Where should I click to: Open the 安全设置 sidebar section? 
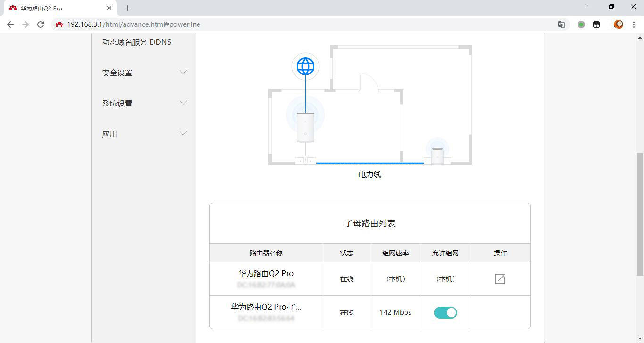[x=117, y=73]
